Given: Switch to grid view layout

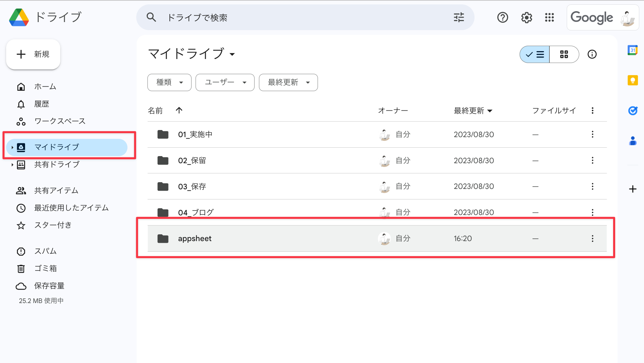Looking at the screenshot, I should [x=564, y=54].
